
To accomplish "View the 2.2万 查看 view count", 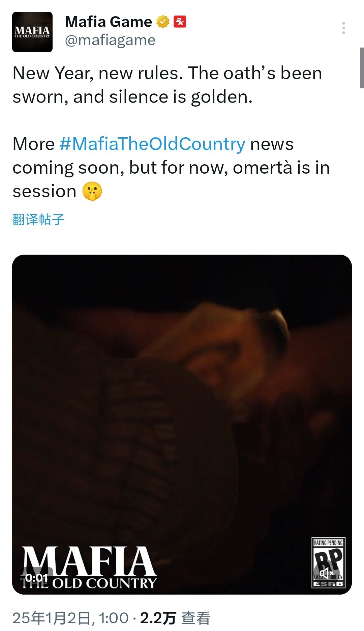I will pyautogui.click(x=175, y=618).
